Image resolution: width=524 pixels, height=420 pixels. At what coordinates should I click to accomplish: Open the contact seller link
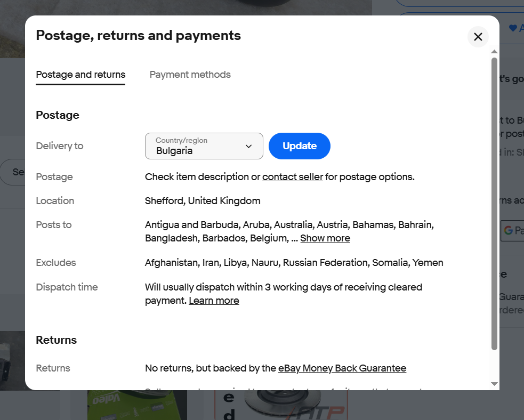tap(293, 177)
